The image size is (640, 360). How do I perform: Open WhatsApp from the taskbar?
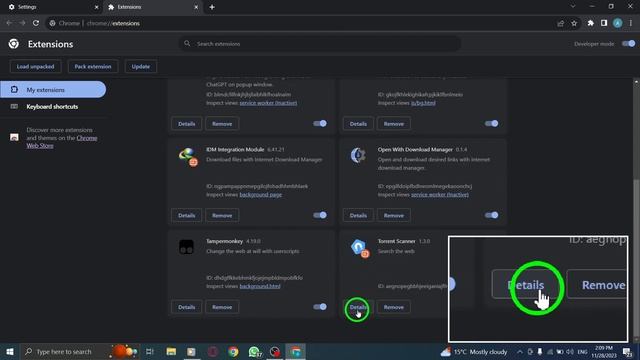point(254,351)
